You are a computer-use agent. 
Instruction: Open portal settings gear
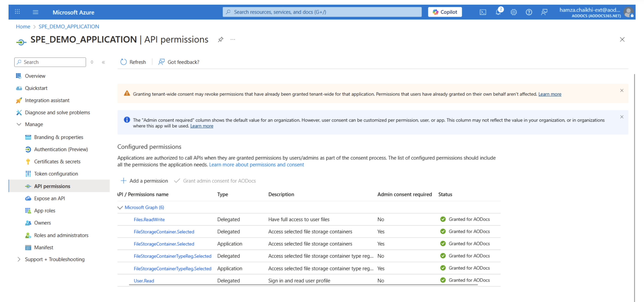(514, 12)
